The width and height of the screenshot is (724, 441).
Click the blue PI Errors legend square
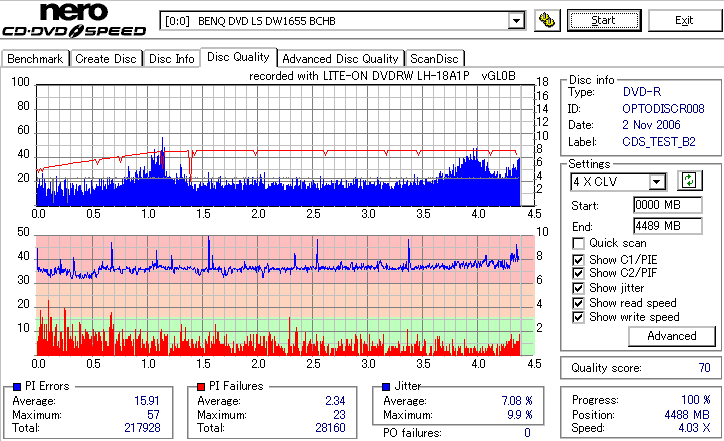click(x=17, y=387)
